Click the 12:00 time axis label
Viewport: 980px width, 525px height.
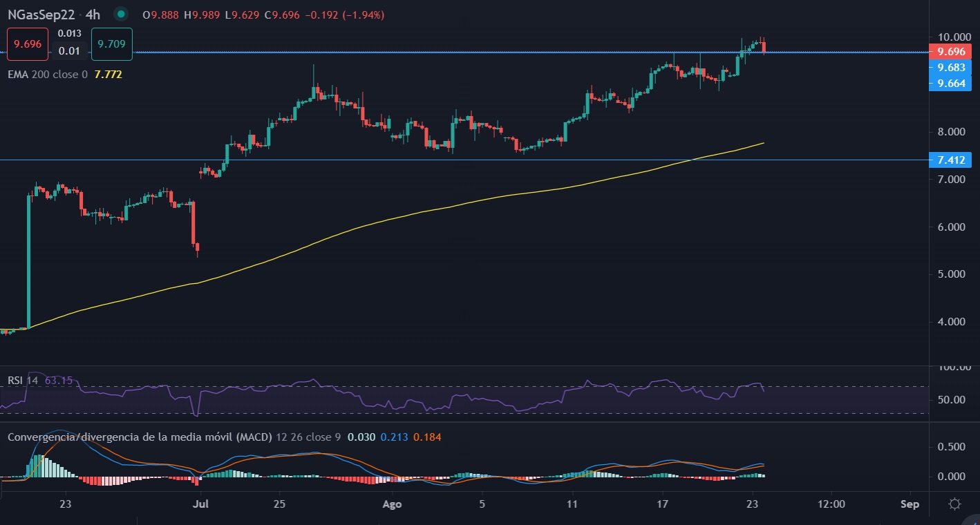pos(831,504)
